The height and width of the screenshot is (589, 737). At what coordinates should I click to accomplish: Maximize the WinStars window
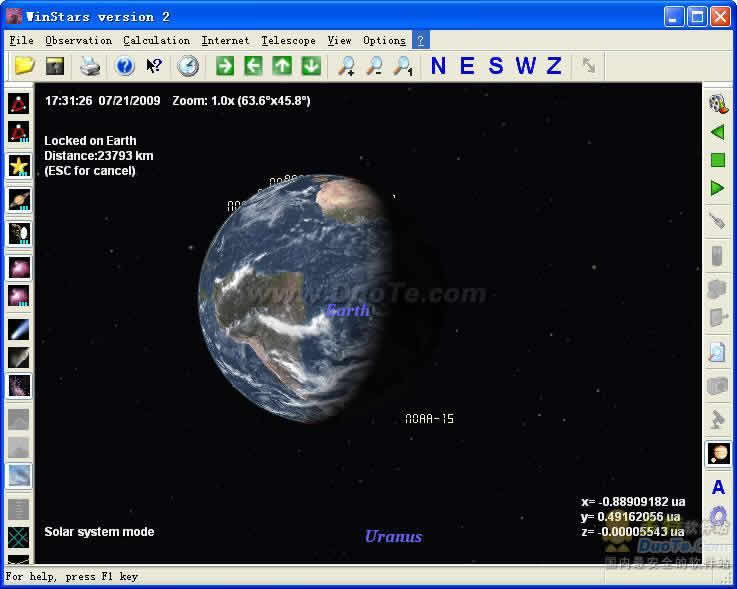click(x=697, y=17)
